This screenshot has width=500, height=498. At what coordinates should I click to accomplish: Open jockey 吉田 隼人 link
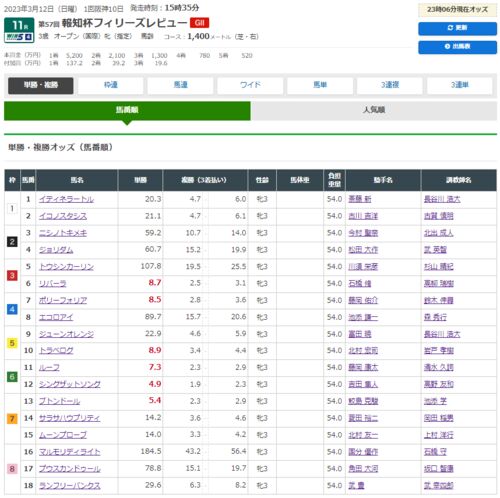363,384
